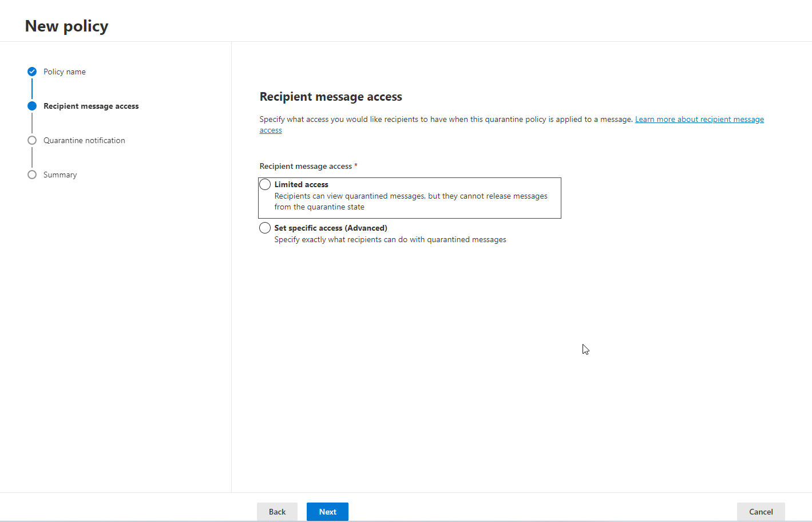Click the empty Quarantine notification step circle

pos(32,140)
